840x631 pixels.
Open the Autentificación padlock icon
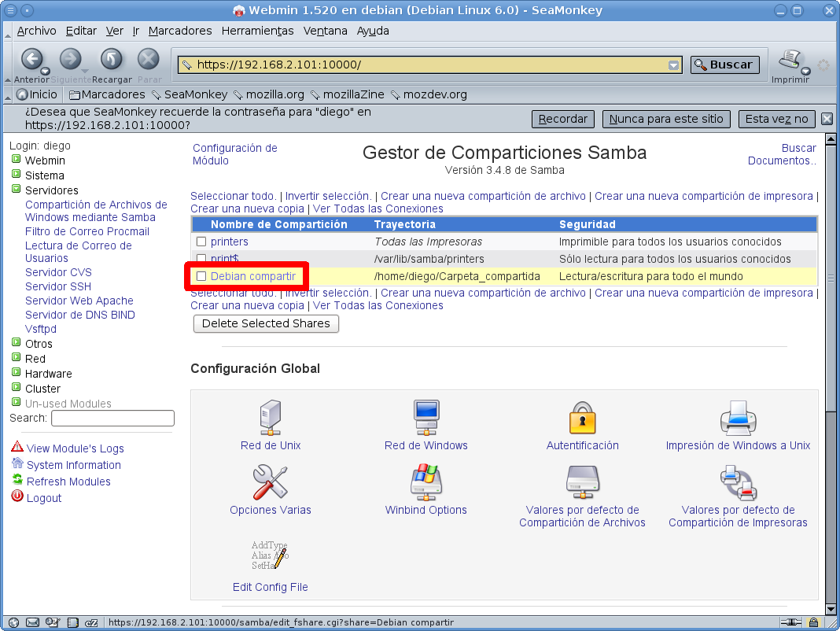pyautogui.click(x=582, y=417)
